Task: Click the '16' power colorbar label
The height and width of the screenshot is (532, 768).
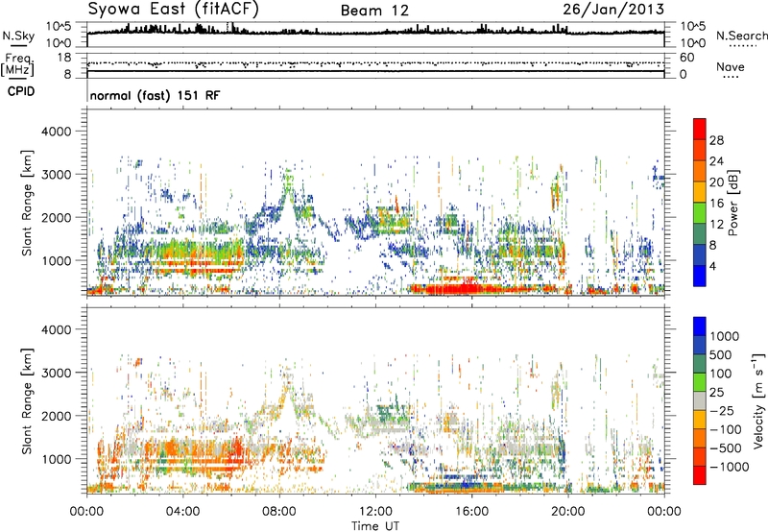Action: [x=716, y=204]
